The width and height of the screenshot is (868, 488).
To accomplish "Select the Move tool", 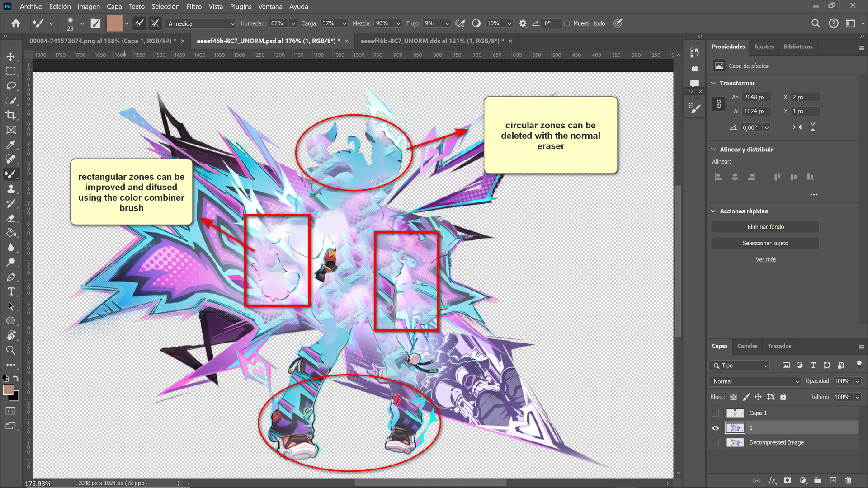I will coord(11,56).
